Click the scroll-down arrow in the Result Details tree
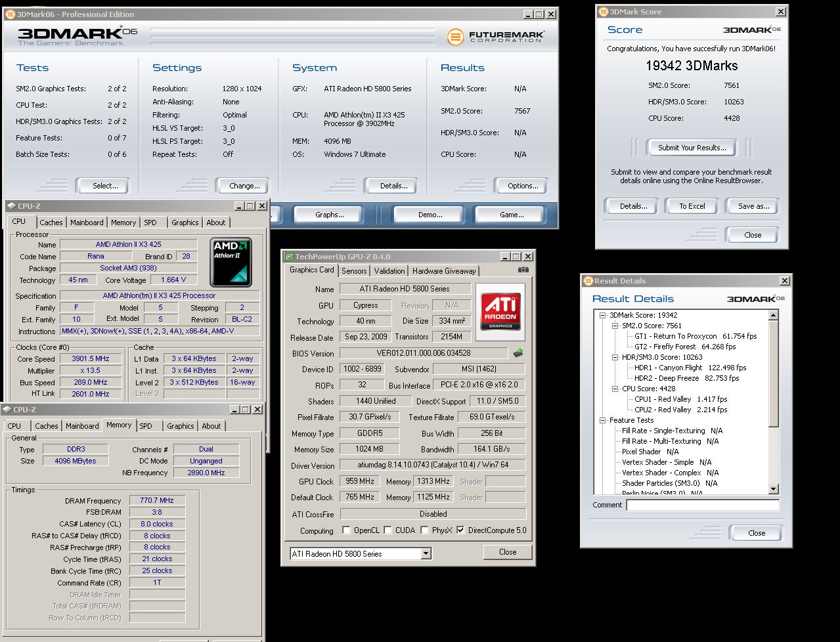The height and width of the screenshot is (642, 840). 773,488
